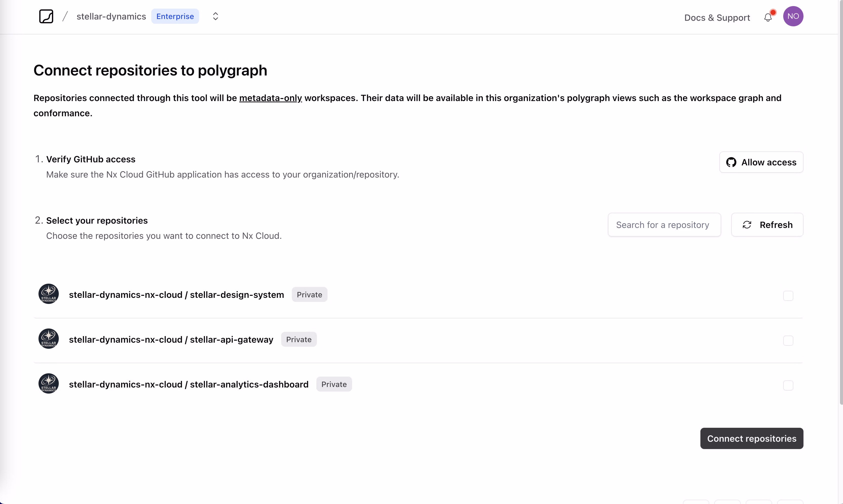Open the metadata-only link
Screen dimensions: 843x504
coord(270,98)
